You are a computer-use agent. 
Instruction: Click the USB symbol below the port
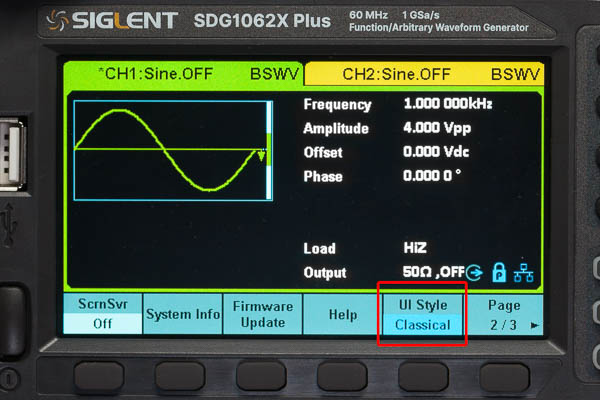[9, 225]
